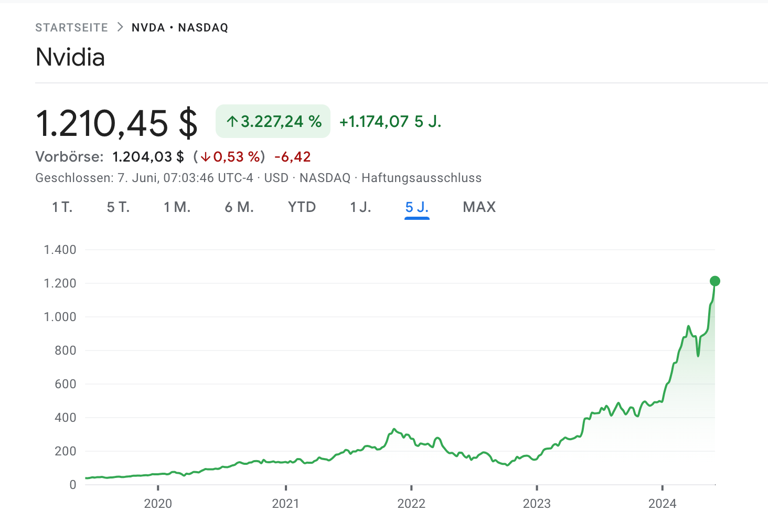Image resolution: width=768 pixels, height=532 pixels.
Task: Open the Haftungsausschluss disclaimer link
Action: pos(421,178)
